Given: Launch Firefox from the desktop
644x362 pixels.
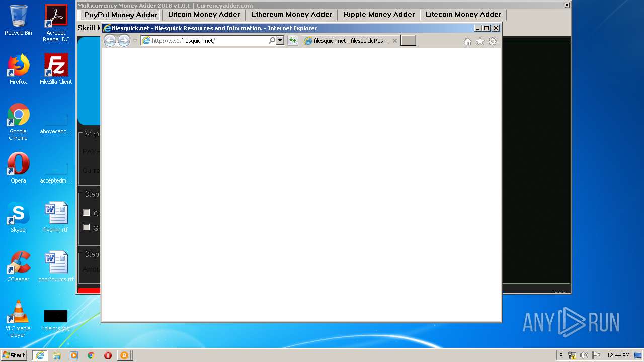Looking at the screenshot, I should [18, 69].
